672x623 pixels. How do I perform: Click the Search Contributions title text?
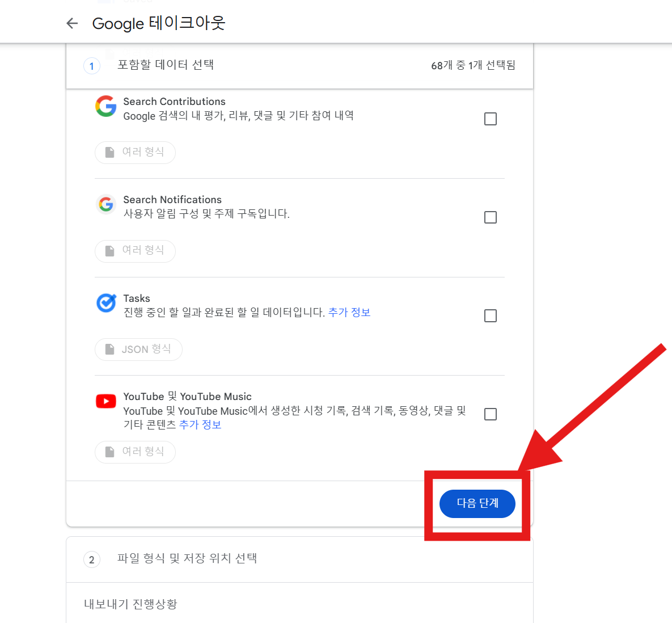[x=174, y=101]
